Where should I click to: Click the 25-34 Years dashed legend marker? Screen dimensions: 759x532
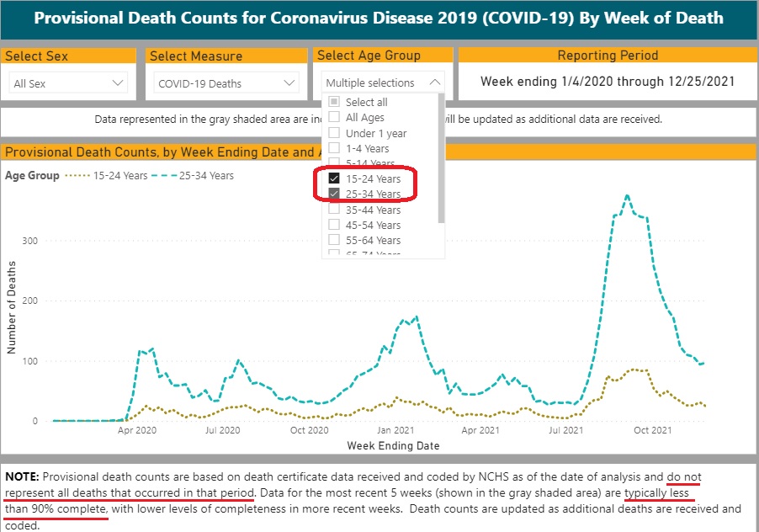click(163, 176)
